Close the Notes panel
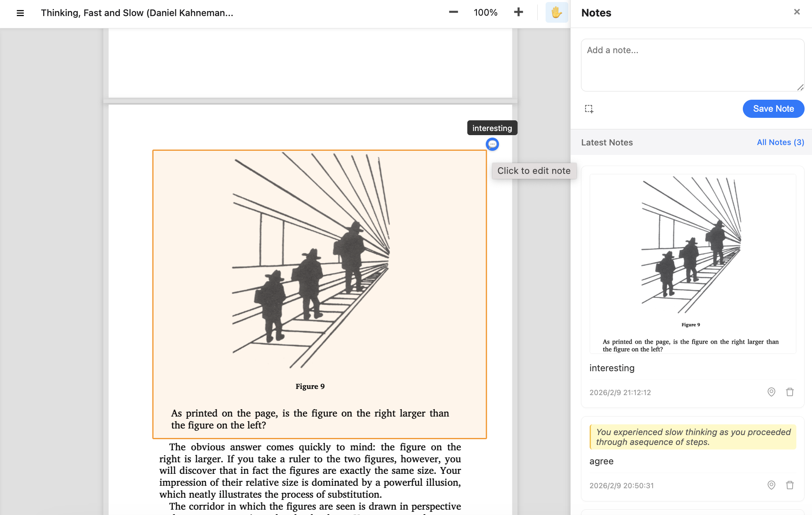 (x=797, y=12)
